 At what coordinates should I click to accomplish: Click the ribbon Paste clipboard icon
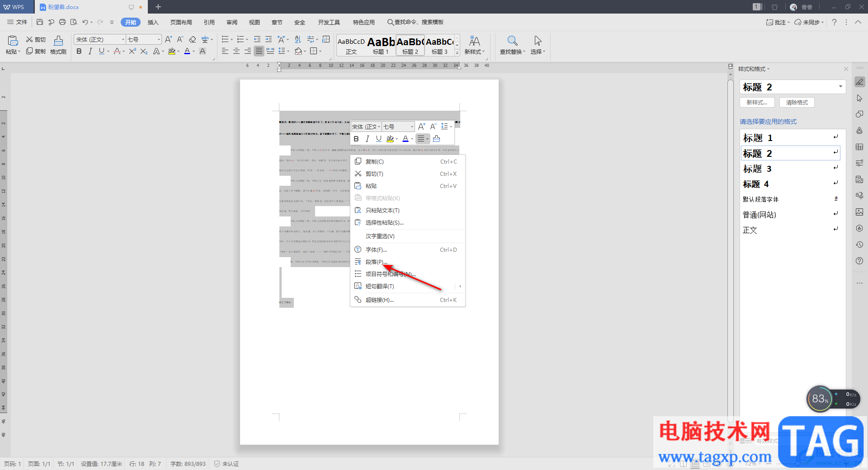tap(13, 41)
